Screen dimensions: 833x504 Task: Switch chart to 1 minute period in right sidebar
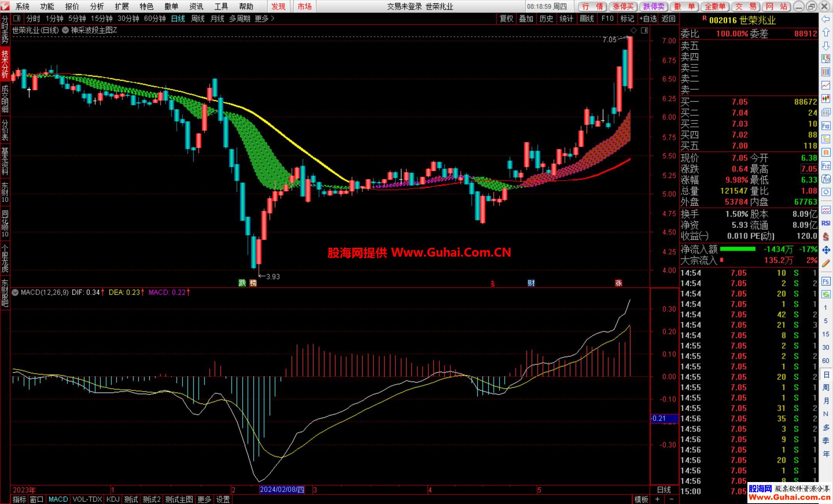coord(826,307)
